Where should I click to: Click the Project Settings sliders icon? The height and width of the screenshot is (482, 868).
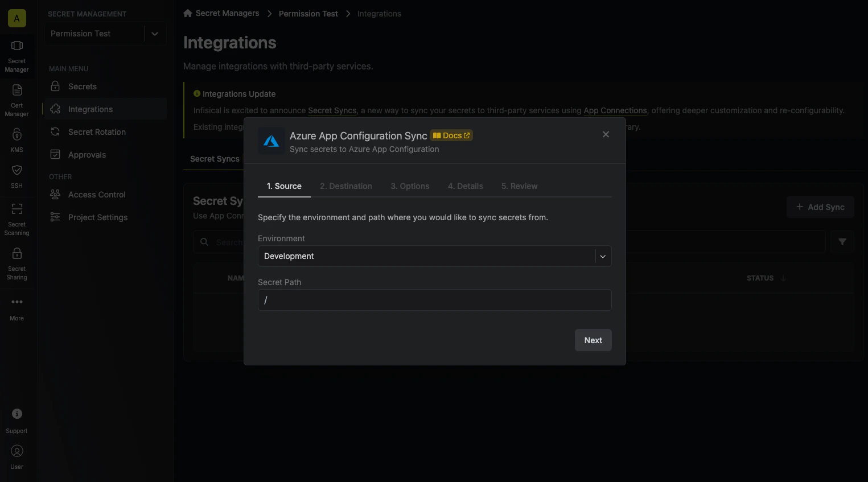[55, 217]
